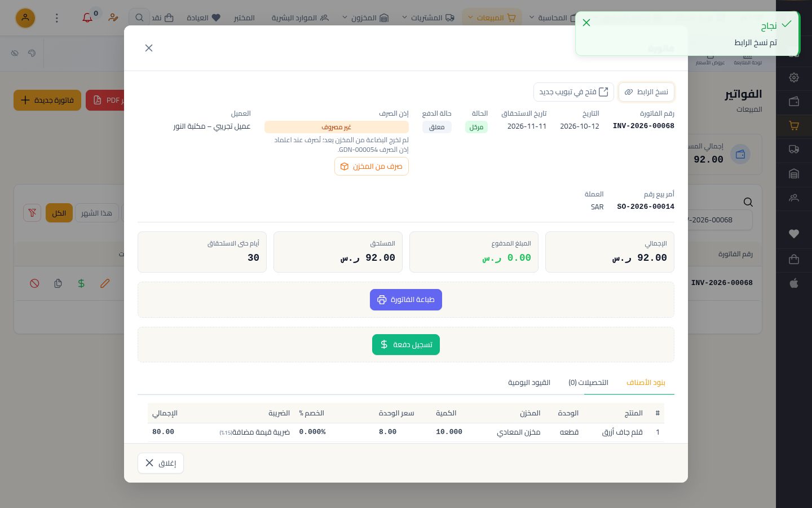
Task: Click the palette theme icon
Action: [32, 53]
